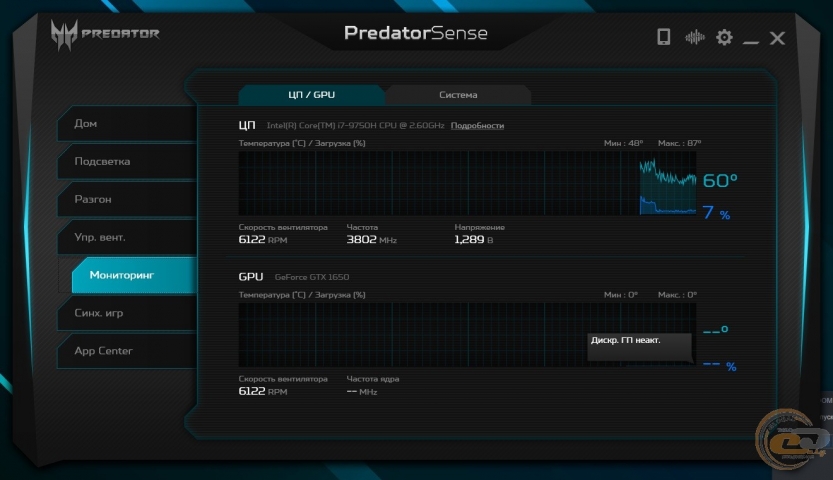Click the GPU temperature and load graph
Screen dimensions: 833x480
467,335
